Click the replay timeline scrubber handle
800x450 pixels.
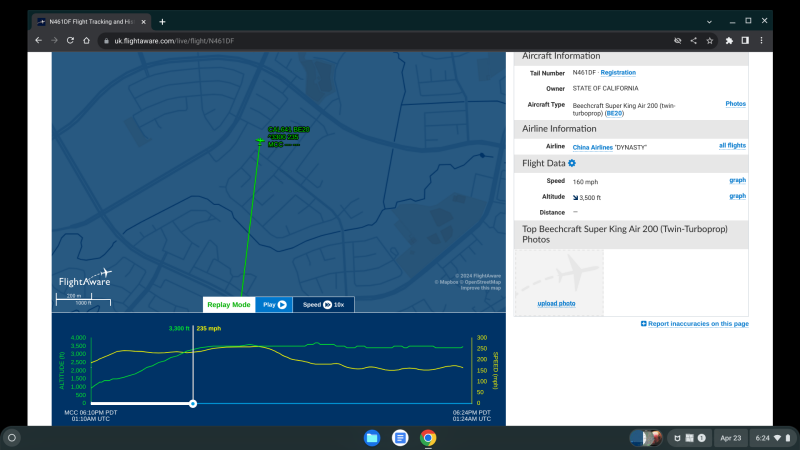click(x=193, y=404)
